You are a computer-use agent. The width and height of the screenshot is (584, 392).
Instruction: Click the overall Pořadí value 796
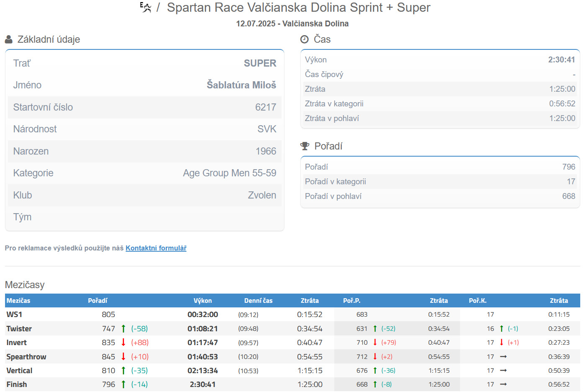tap(569, 167)
